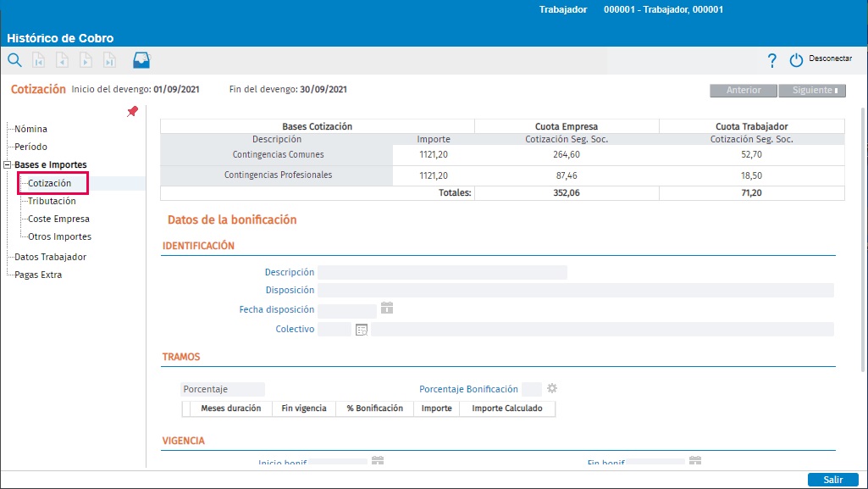This screenshot has height=489, width=868.
Task: Open calendar for Fecha disposición
Action: click(387, 308)
